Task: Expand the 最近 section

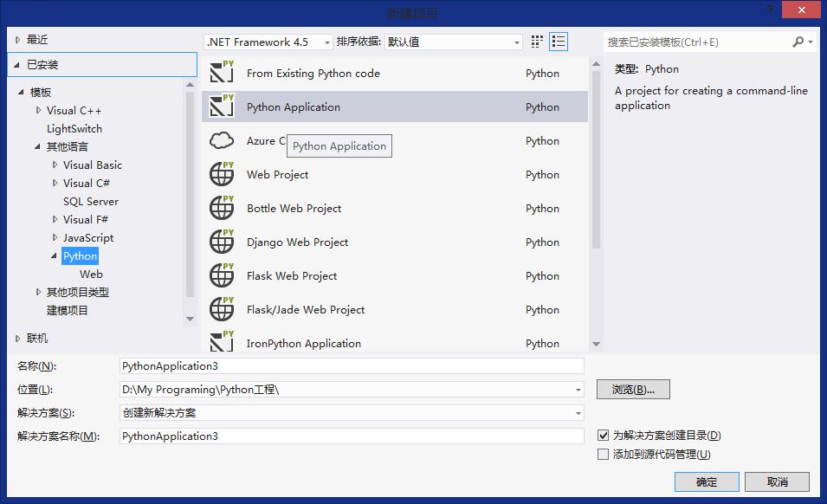Action: [x=17, y=40]
